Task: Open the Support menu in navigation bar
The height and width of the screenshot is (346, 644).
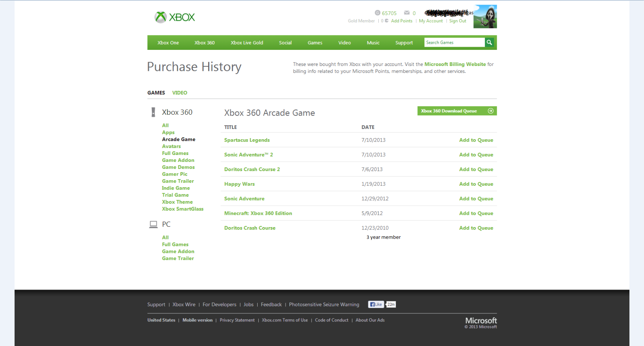Action: coord(404,43)
